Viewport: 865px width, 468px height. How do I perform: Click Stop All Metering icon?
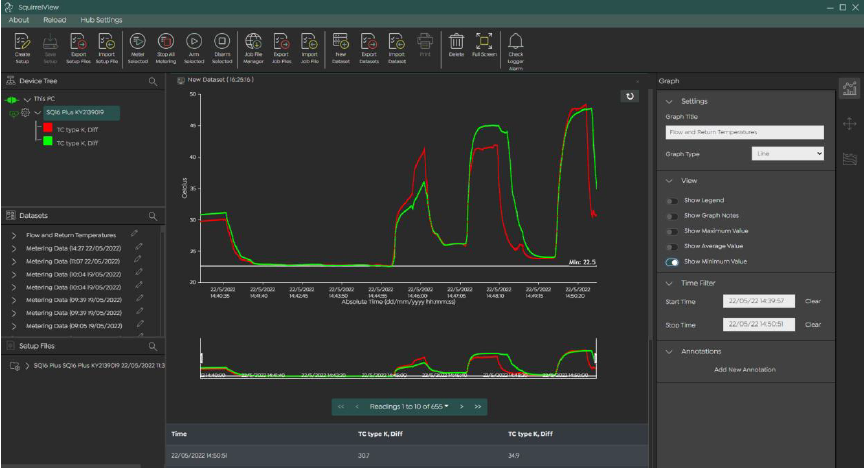tap(167, 41)
